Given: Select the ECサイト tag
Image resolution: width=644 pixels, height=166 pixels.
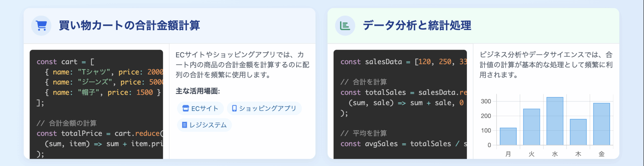Looking at the screenshot, I should (201, 108).
